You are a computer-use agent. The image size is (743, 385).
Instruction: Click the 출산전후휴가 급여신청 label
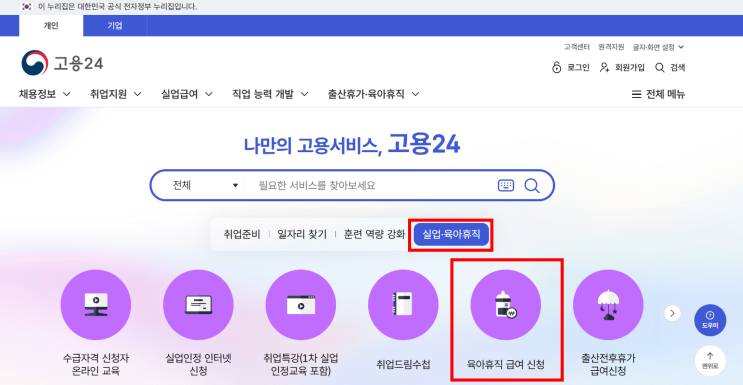coord(608,364)
